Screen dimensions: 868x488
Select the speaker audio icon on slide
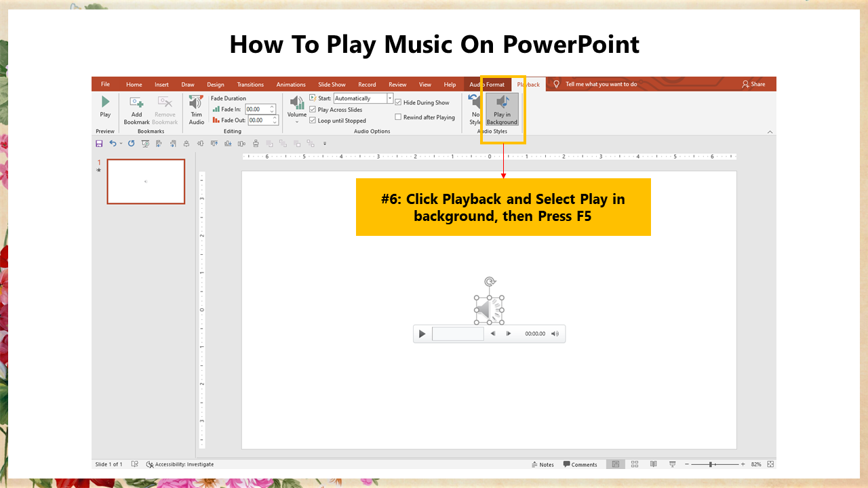click(x=489, y=310)
